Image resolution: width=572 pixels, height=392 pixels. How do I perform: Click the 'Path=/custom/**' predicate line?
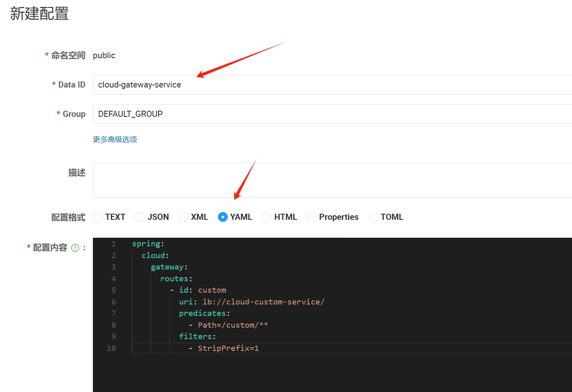pyautogui.click(x=233, y=325)
